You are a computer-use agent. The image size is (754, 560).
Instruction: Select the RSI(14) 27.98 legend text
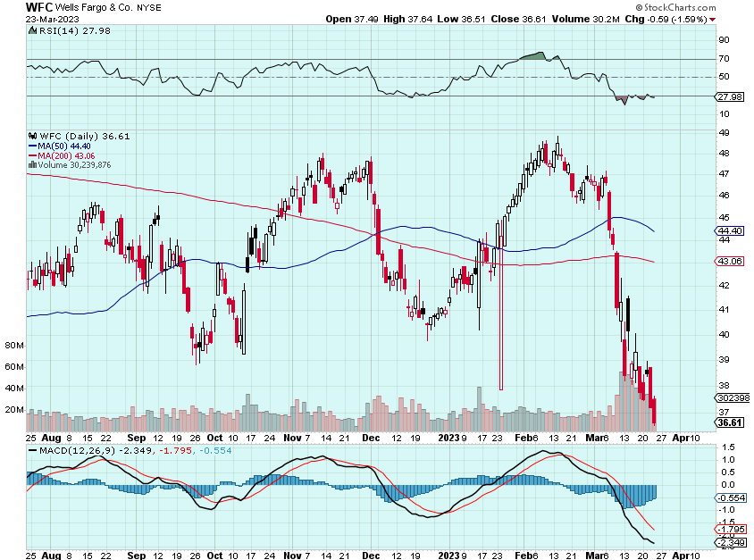tap(74, 30)
